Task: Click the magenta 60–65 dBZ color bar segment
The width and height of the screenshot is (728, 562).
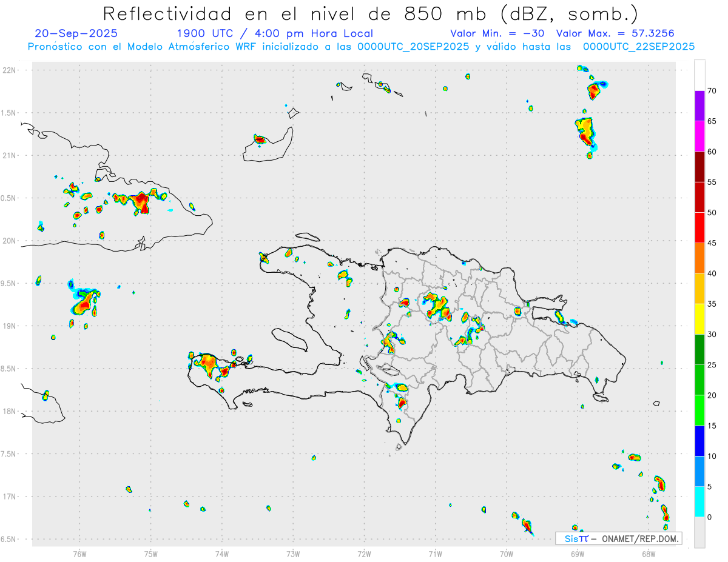Action: pyautogui.click(x=699, y=136)
